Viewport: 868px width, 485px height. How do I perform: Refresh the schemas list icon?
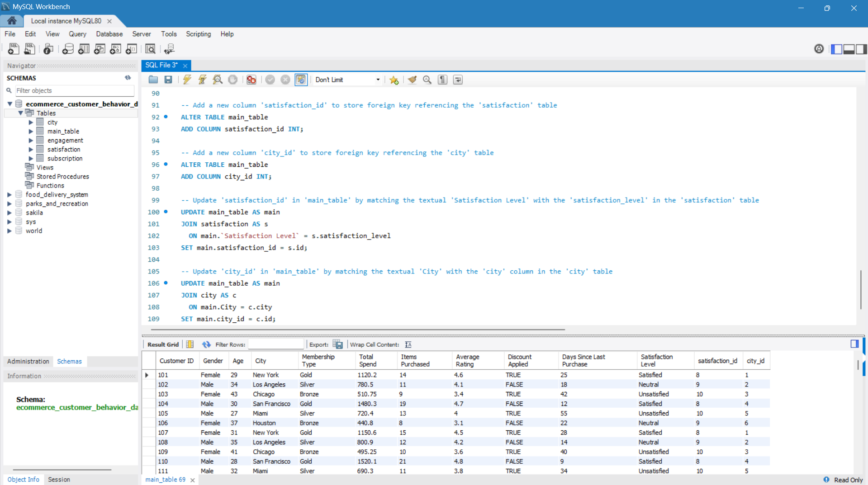[x=128, y=78]
